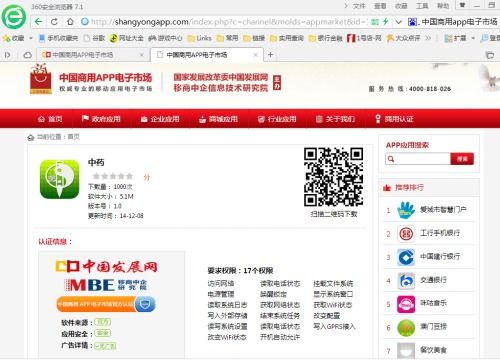Click the QR code download image

[x=333, y=177]
